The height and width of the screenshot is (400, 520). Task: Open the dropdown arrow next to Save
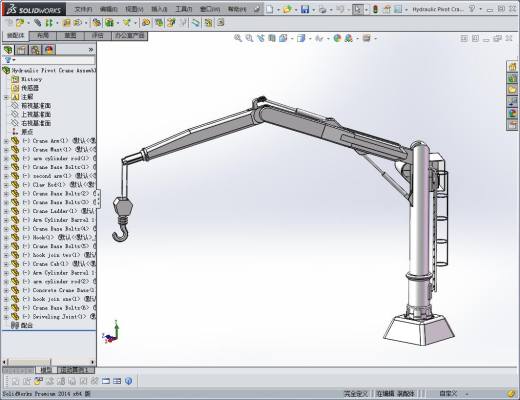313,10
